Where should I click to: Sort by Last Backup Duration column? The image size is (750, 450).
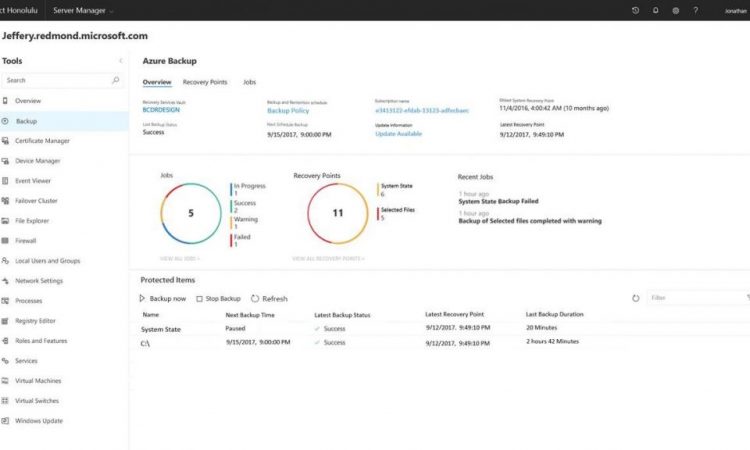[x=554, y=314]
